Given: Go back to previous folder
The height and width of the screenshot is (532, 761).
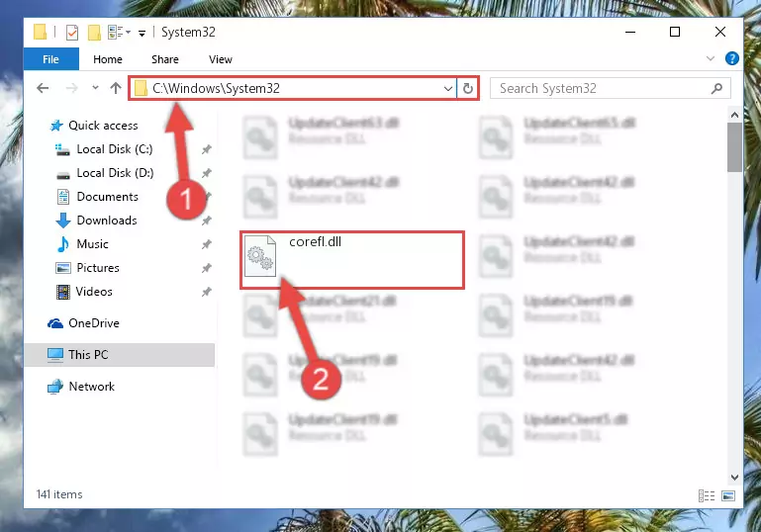Looking at the screenshot, I should coord(43,88).
